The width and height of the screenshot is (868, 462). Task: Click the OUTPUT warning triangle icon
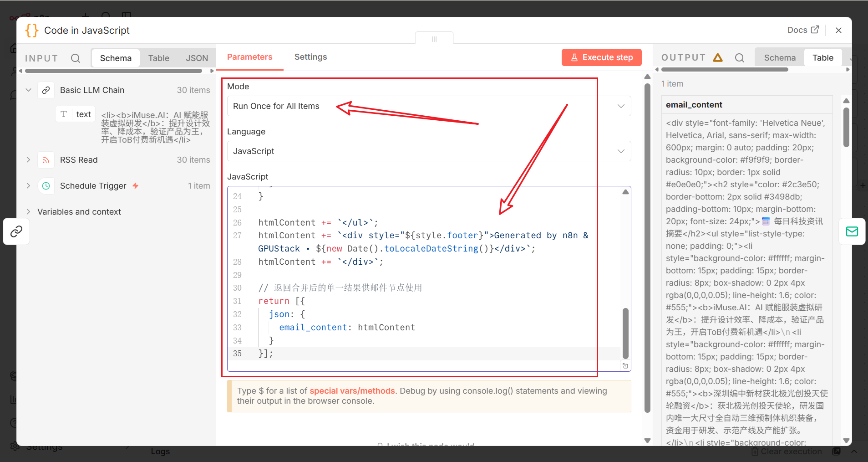click(x=718, y=57)
